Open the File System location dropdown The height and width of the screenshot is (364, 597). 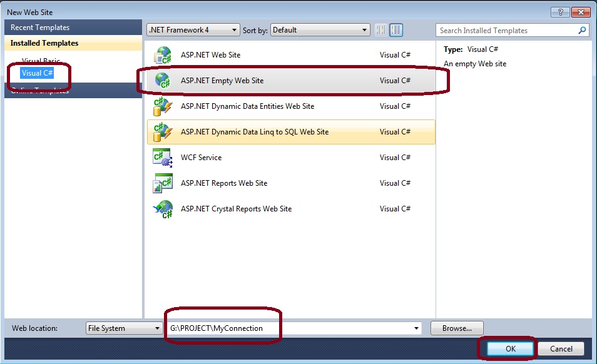click(124, 328)
